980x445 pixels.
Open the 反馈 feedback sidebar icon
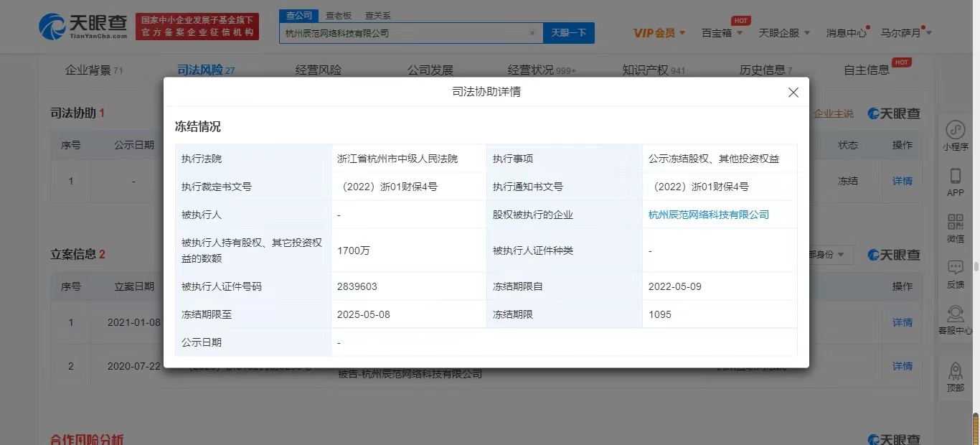(955, 274)
